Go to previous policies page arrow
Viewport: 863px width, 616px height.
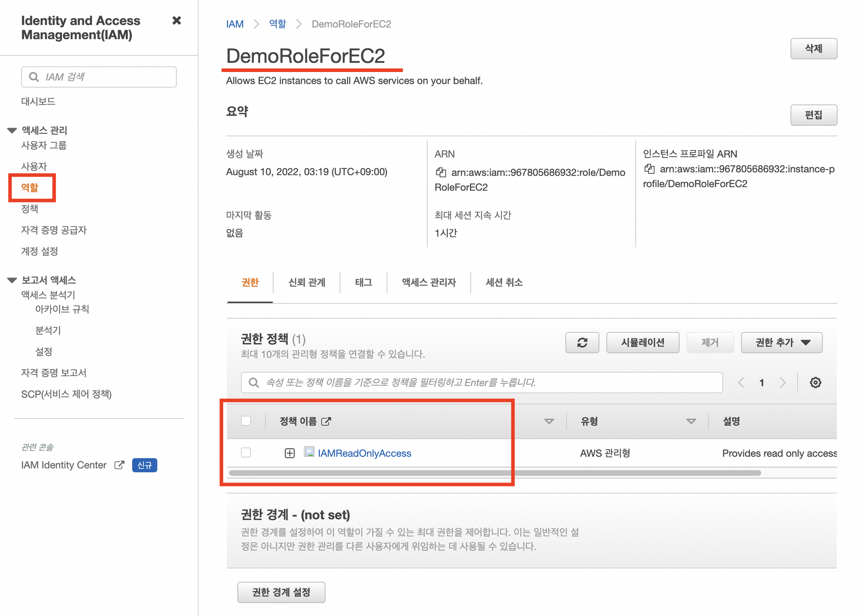741,383
